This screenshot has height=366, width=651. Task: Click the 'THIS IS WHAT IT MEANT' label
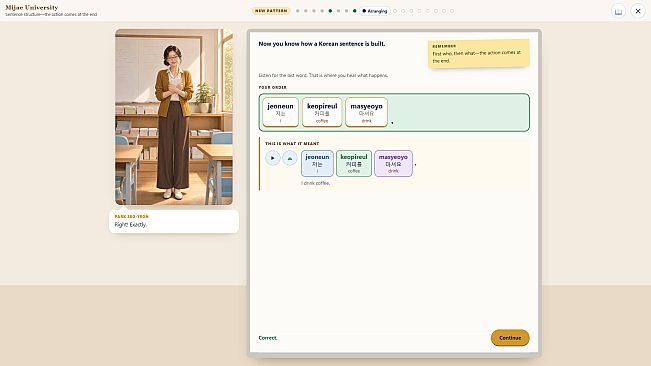[292, 144]
